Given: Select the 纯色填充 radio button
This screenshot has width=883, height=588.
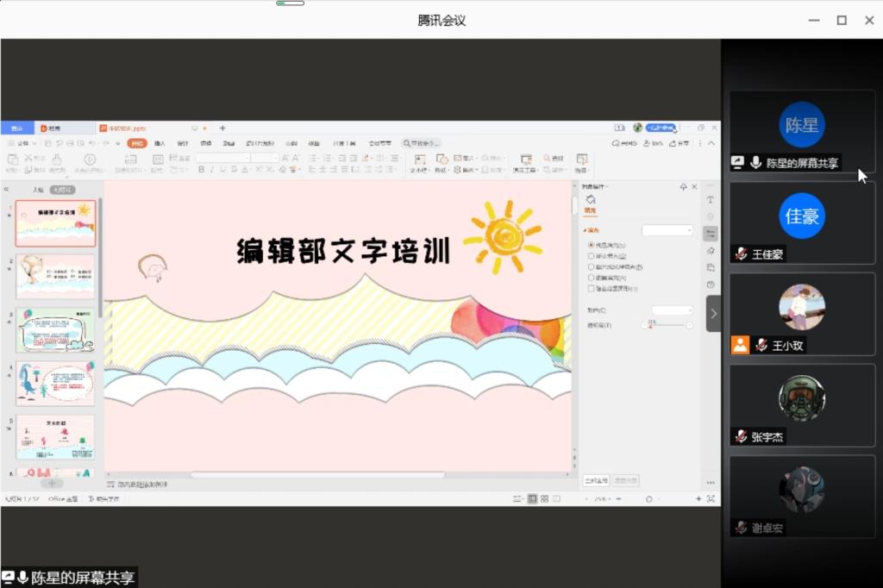Looking at the screenshot, I should tap(591, 245).
